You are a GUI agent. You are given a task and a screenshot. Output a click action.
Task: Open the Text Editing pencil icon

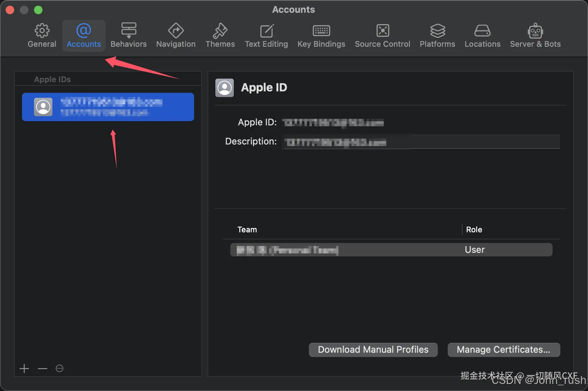tap(267, 30)
